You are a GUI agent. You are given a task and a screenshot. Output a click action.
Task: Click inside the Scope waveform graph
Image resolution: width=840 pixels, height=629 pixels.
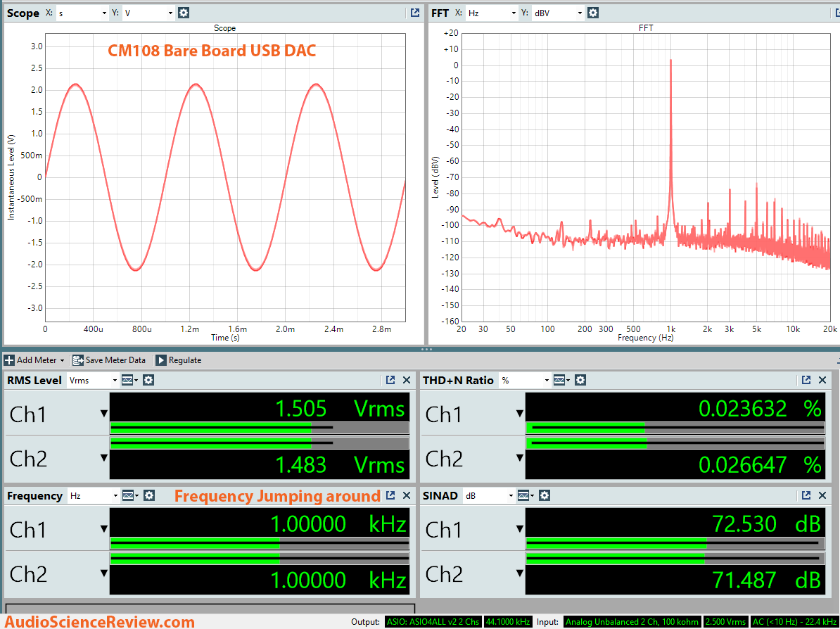click(225, 177)
